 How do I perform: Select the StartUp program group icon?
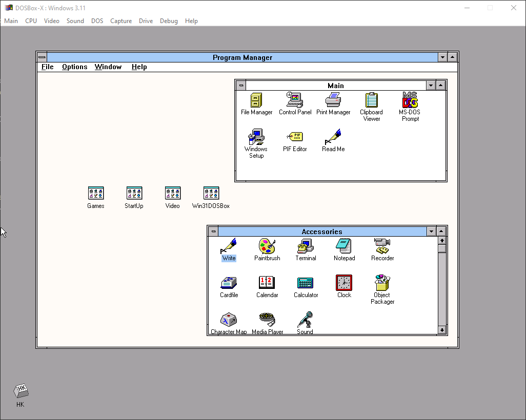[134, 193]
